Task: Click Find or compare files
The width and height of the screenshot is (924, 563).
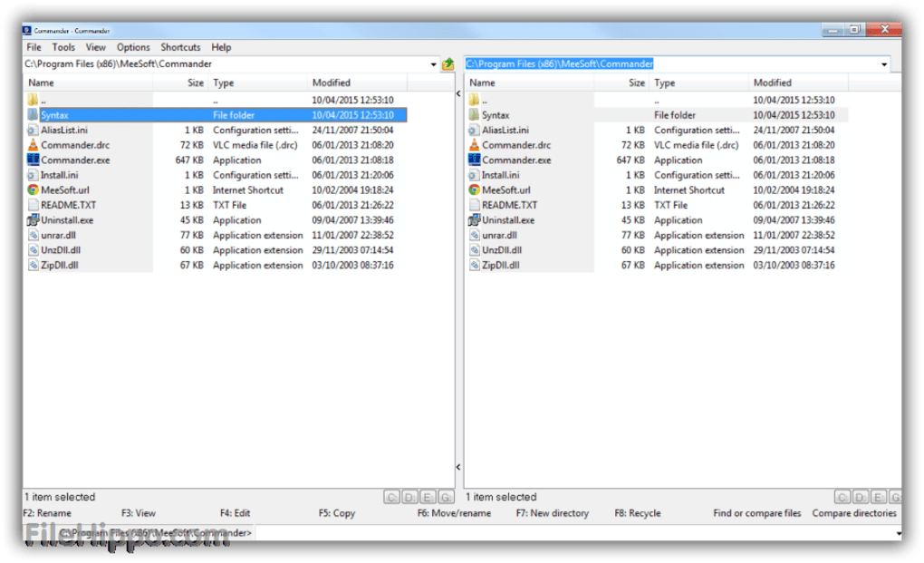Action: point(757,513)
